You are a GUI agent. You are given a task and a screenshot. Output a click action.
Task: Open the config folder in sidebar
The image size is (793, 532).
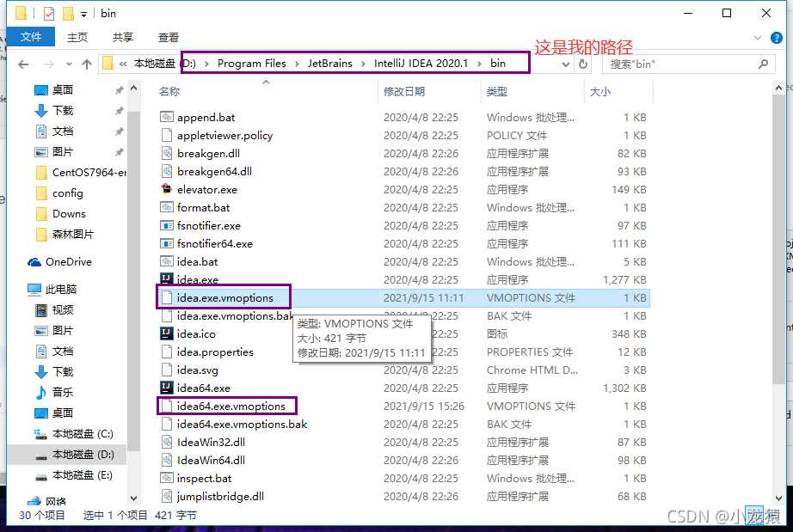[x=67, y=193]
